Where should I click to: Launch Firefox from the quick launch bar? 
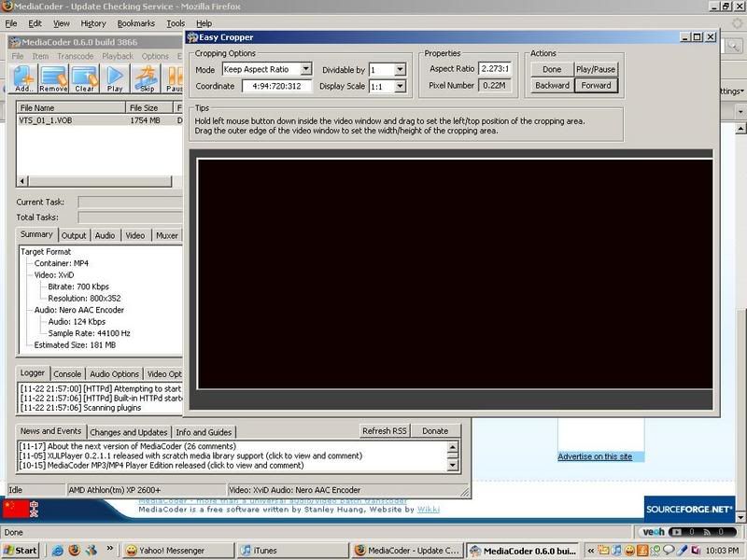(x=74, y=550)
